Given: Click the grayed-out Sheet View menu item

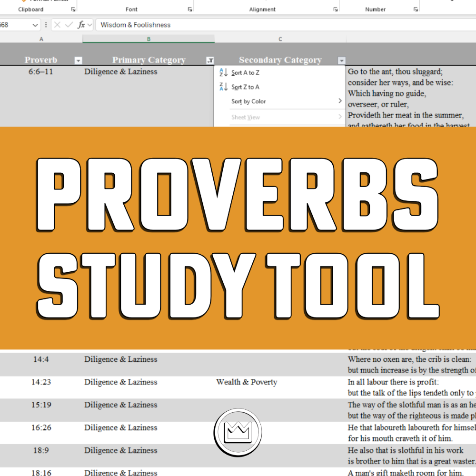Looking at the screenshot, I should click(245, 117).
